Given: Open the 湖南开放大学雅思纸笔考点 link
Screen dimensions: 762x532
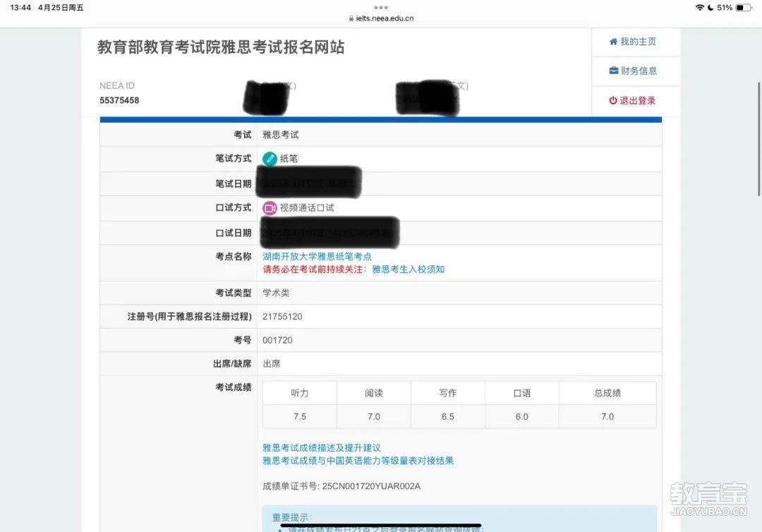Looking at the screenshot, I should point(317,257).
